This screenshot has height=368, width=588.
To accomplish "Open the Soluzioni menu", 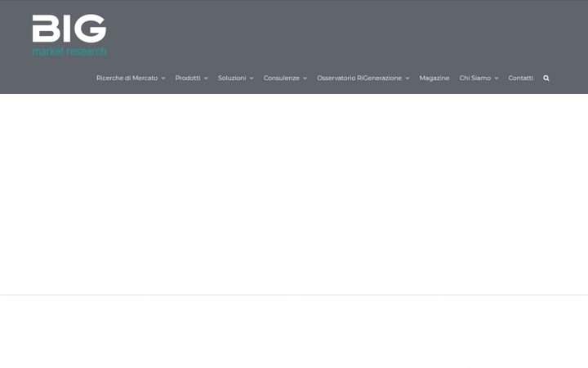I will (x=232, y=79).
